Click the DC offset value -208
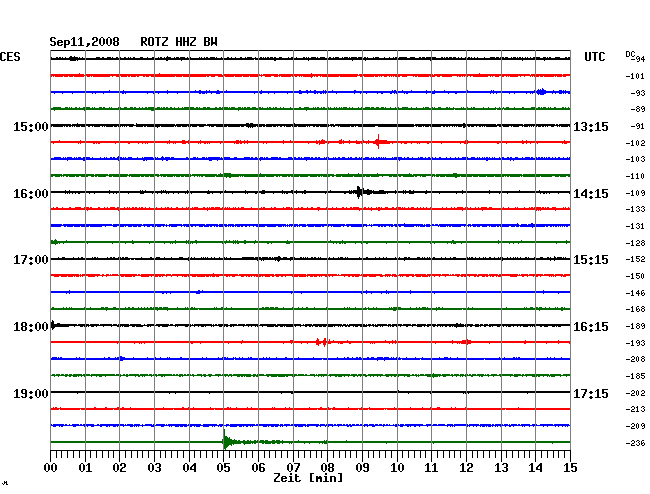Viewport: 650px width, 494px height. (x=635, y=359)
